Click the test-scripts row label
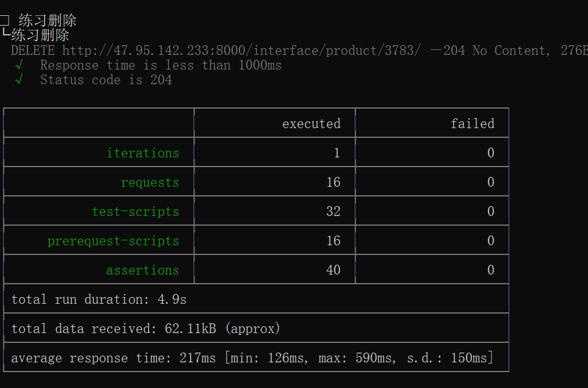 point(136,212)
